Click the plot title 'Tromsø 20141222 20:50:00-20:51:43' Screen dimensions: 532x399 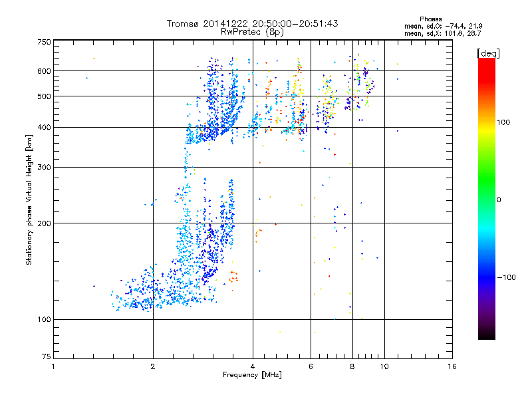point(252,23)
